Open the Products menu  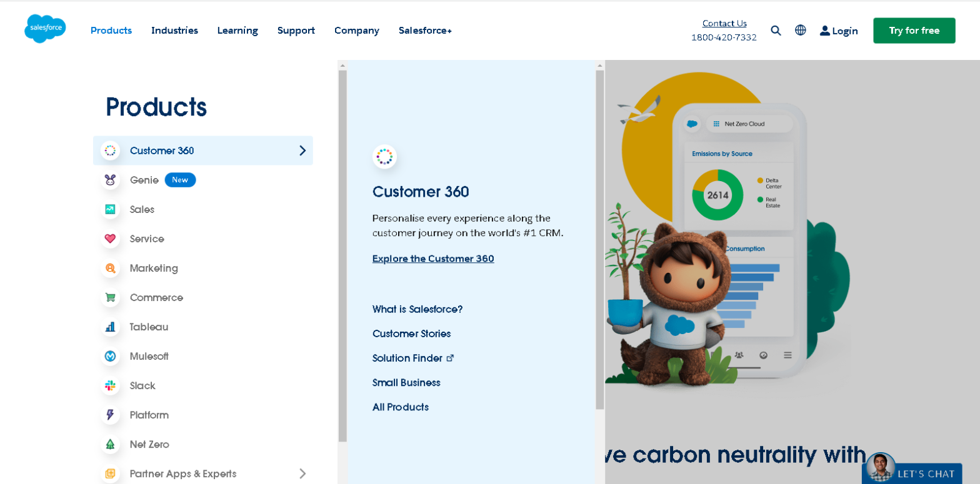(111, 30)
